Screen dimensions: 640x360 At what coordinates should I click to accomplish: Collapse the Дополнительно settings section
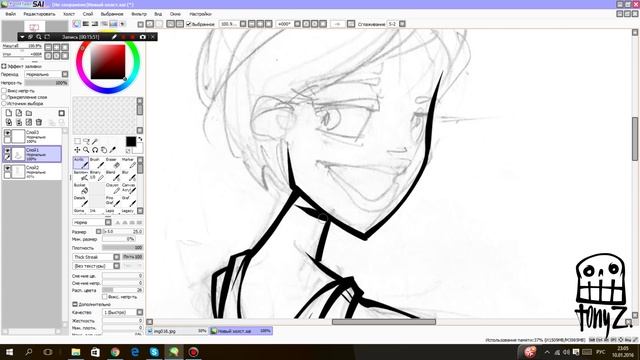click(x=75, y=304)
